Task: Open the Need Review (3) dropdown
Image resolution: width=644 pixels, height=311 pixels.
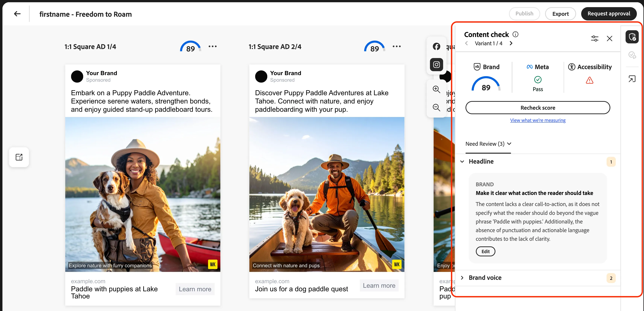Action: tap(488, 144)
